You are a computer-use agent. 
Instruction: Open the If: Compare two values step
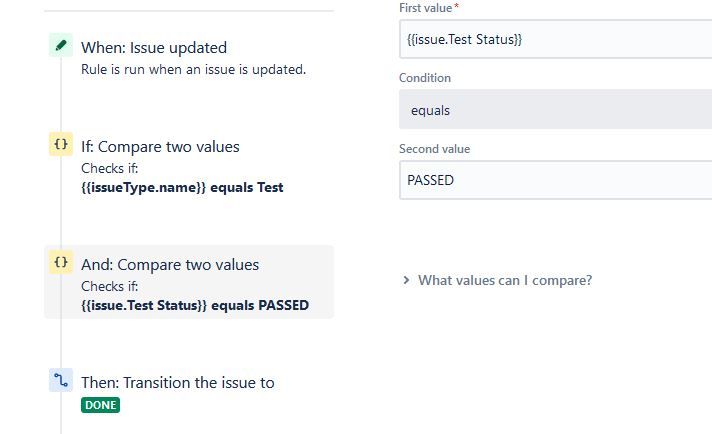click(160, 147)
